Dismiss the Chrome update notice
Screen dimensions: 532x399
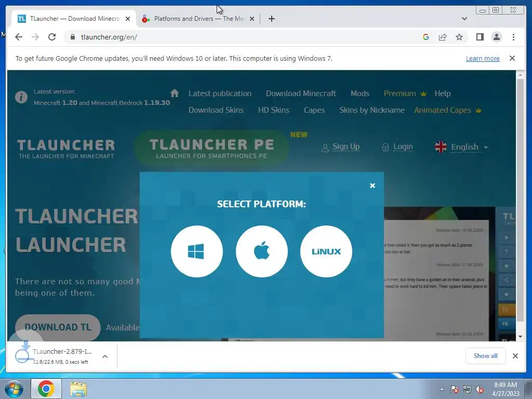pyautogui.click(x=512, y=58)
